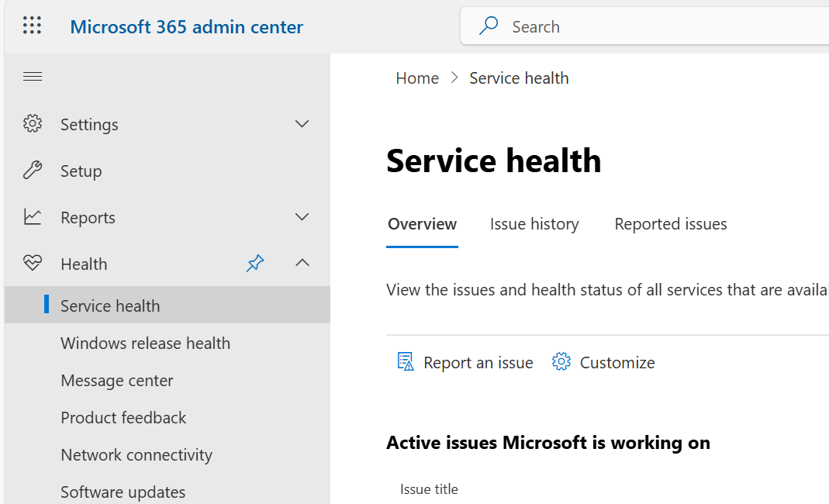Click the Reports chart icon
This screenshot has width=829, height=504.
pyautogui.click(x=33, y=217)
